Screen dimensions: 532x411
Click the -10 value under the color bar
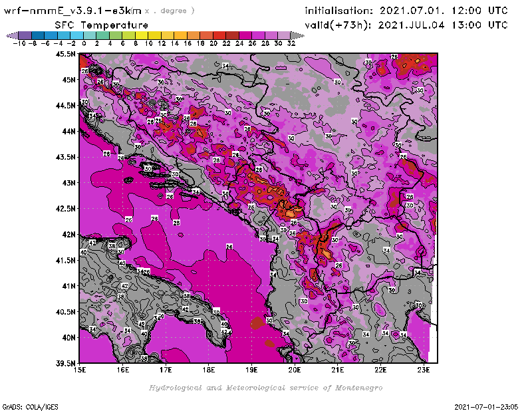19,43
